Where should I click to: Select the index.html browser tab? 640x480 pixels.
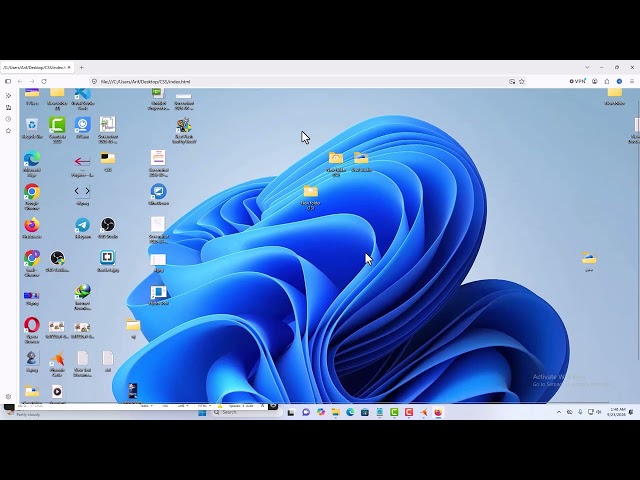pyautogui.click(x=36, y=67)
